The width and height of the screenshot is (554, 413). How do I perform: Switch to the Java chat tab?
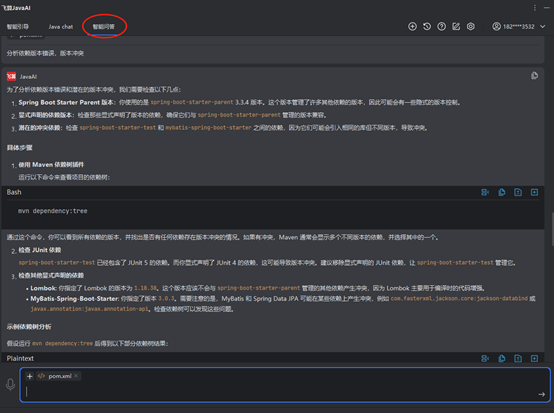[x=60, y=27]
